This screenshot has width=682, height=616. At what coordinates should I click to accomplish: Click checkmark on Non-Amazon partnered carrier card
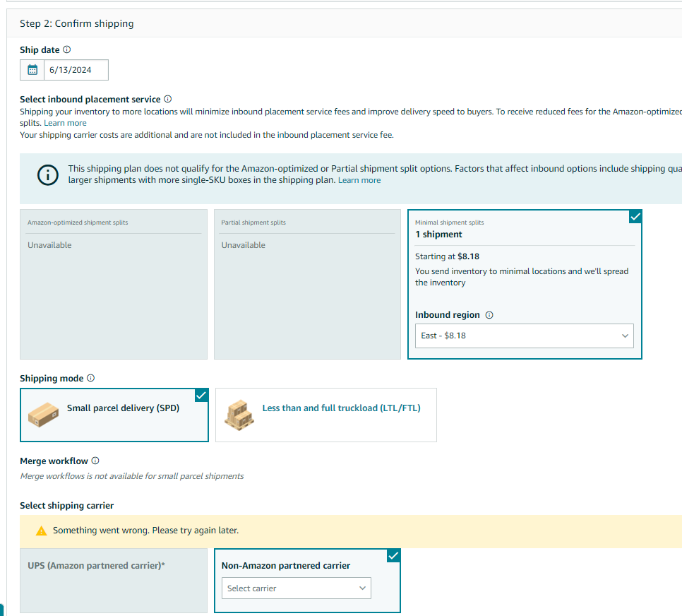coord(393,556)
